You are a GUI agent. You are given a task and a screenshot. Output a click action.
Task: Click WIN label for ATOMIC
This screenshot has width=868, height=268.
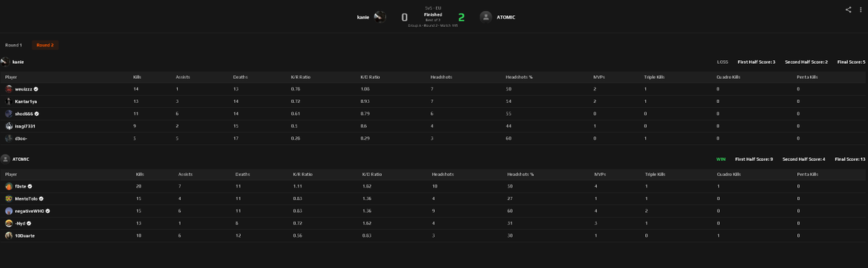pos(720,159)
